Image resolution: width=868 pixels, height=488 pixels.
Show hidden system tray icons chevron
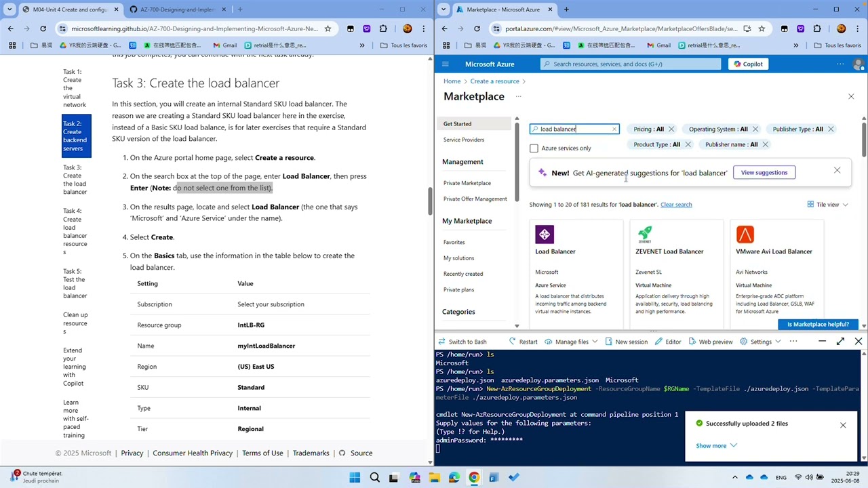coord(735,477)
